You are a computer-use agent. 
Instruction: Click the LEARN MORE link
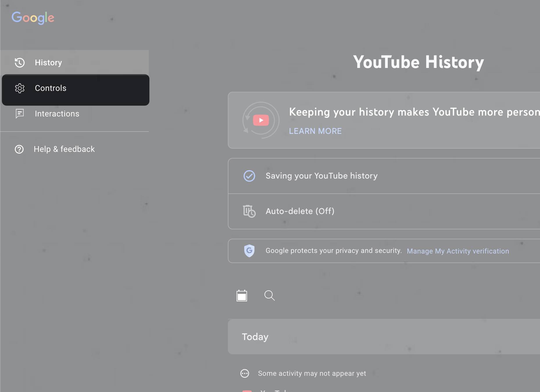click(x=315, y=131)
